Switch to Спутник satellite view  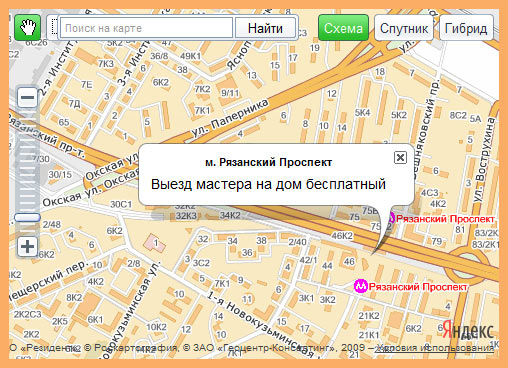click(x=404, y=28)
